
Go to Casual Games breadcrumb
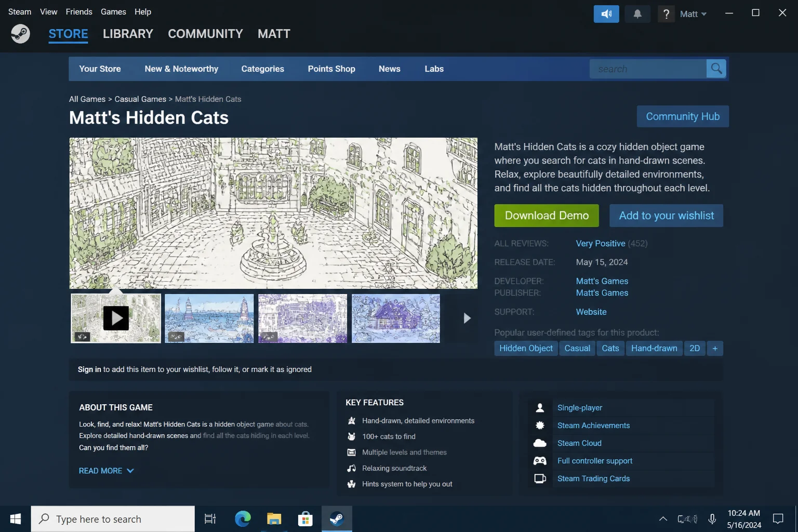[140, 99]
